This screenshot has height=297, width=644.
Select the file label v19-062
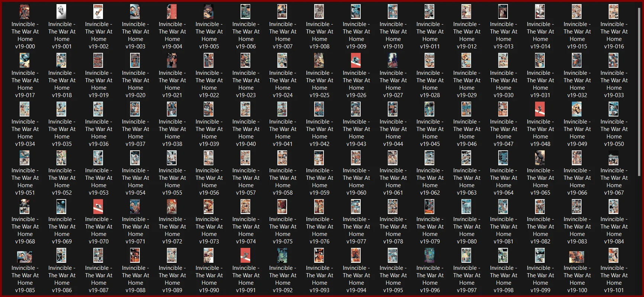(x=430, y=182)
